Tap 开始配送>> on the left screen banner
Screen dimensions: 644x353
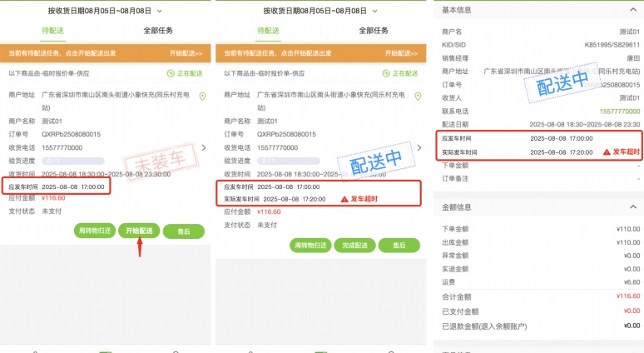coord(186,53)
